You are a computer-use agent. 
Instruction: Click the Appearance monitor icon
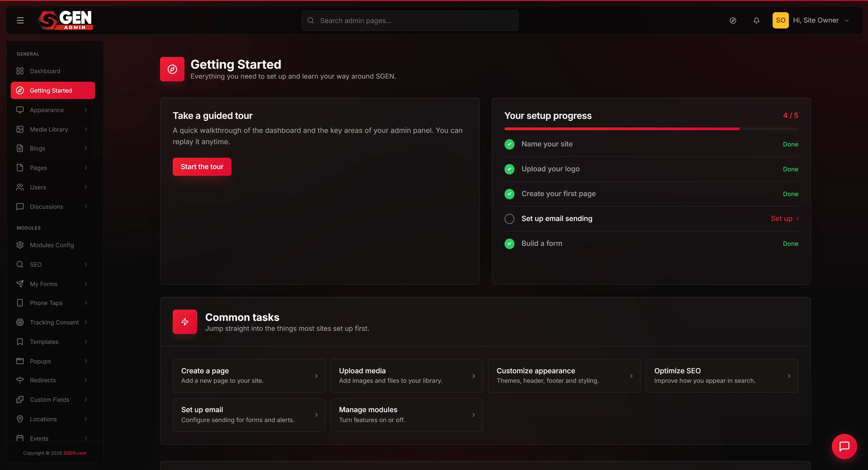click(x=20, y=110)
